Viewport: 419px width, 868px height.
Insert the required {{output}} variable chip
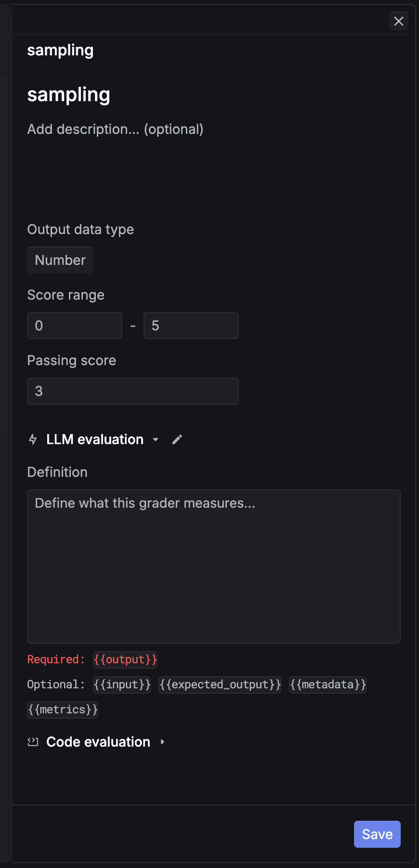coord(125,659)
